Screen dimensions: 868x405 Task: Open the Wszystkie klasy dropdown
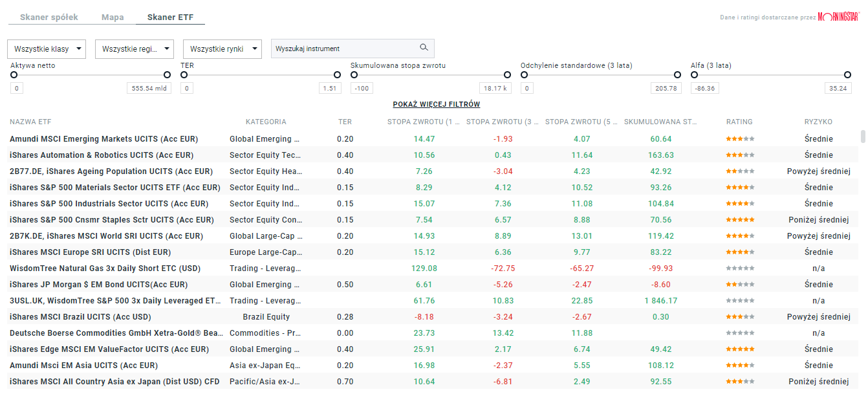coord(46,49)
